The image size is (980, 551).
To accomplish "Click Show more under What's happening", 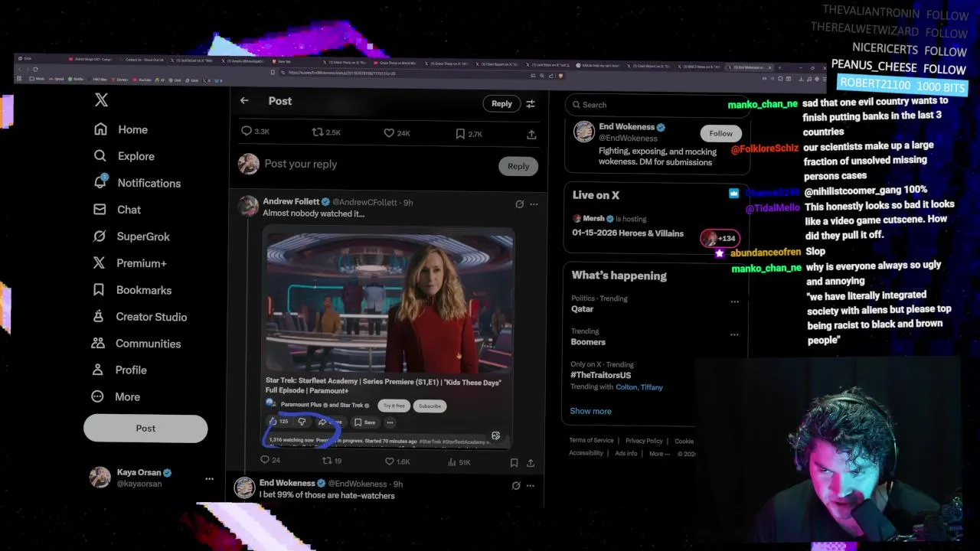I will (x=590, y=411).
